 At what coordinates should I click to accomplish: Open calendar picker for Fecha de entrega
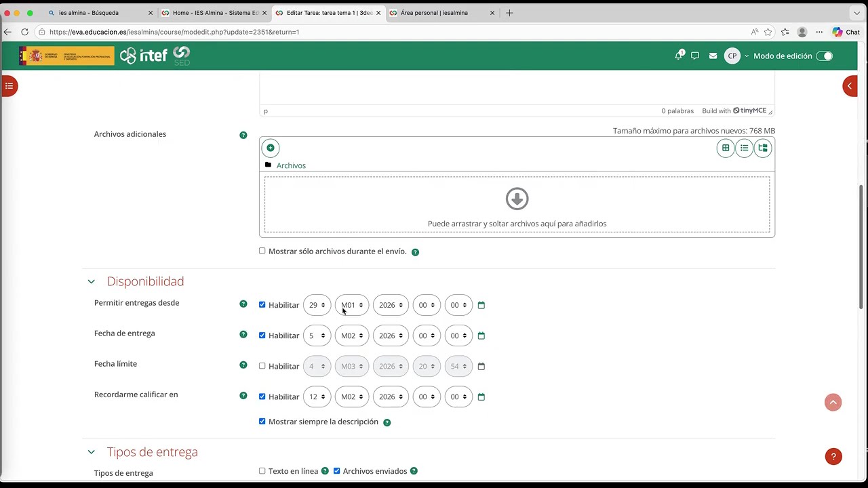pyautogui.click(x=481, y=335)
